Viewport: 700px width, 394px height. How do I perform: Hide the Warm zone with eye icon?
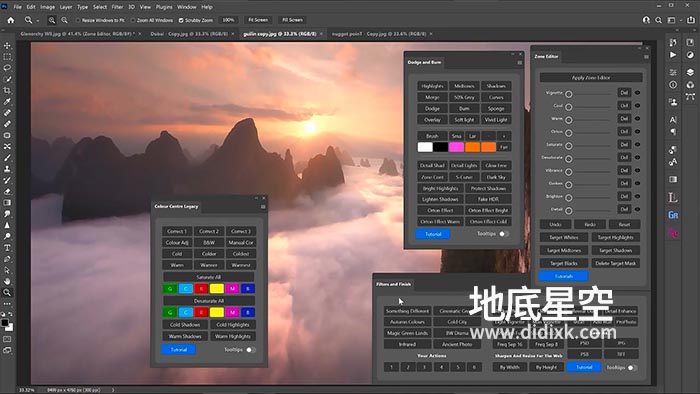[x=638, y=119]
